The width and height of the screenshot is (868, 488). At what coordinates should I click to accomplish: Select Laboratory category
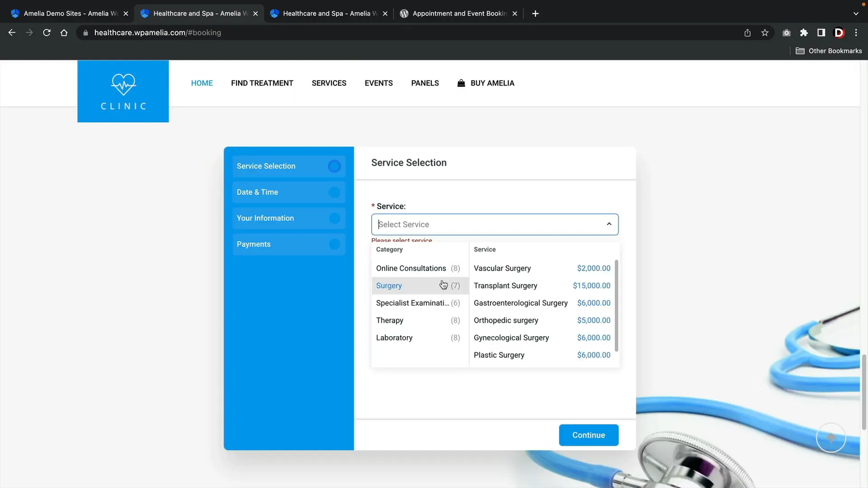point(420,338)
